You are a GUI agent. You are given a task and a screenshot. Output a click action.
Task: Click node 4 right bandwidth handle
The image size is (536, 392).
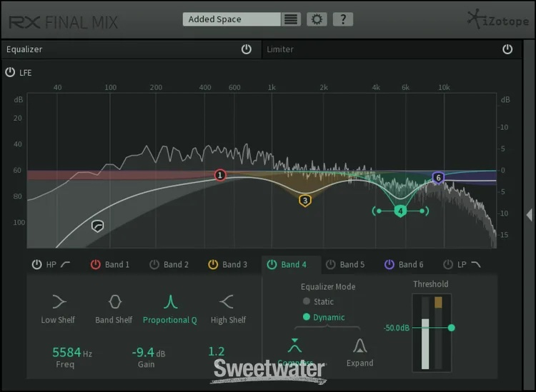coord(424,211)
